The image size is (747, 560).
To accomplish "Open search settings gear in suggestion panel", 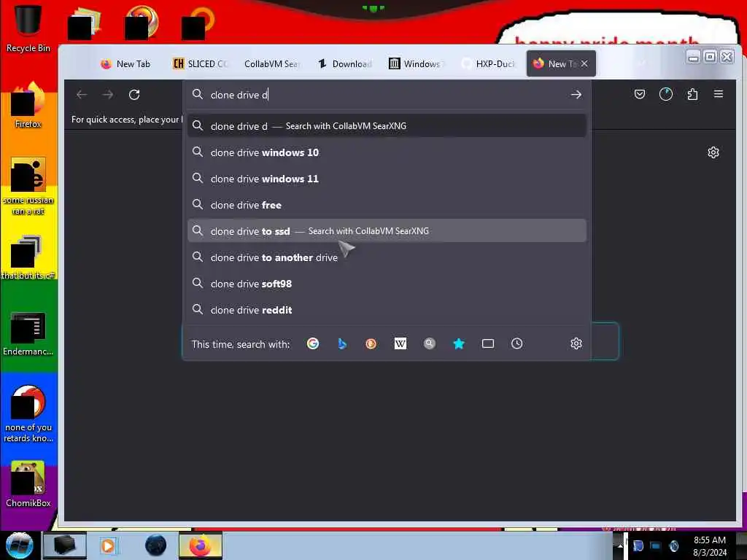I will point(576,343).
